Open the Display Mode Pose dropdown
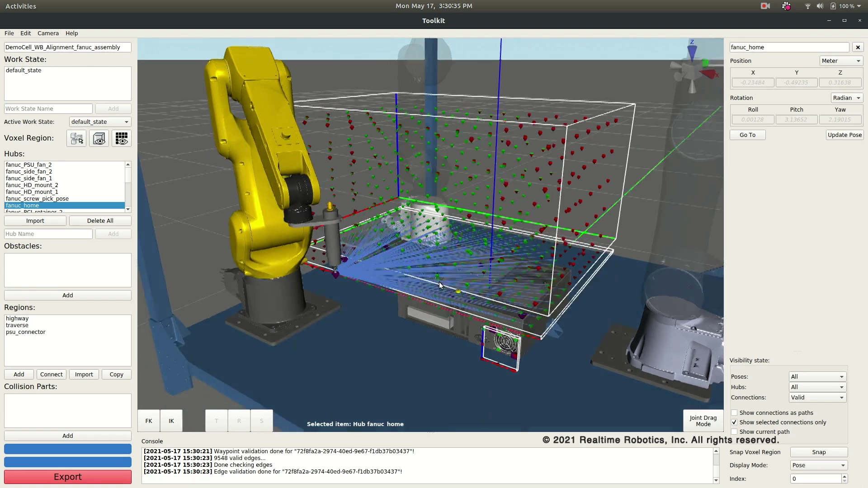Image resolution: width=868 pixels, height=488 pixels. (818, 465)
